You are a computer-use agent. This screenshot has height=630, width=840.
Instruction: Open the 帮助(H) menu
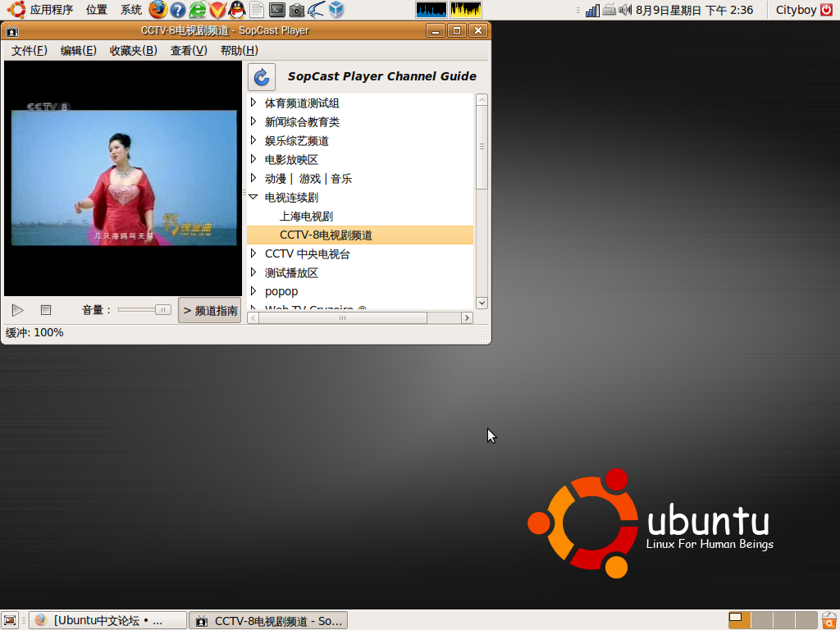(x=239, y=50)
